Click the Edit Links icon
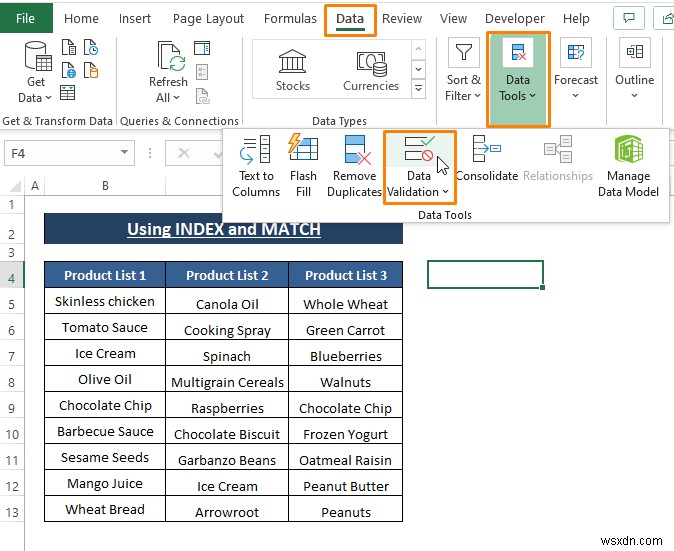Screen dimensions: 674x551 pyautogui.click(x=202, y=96)
